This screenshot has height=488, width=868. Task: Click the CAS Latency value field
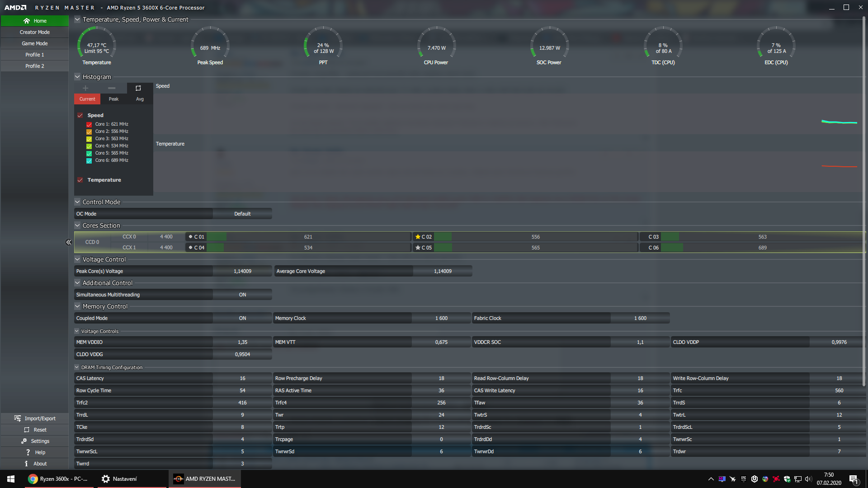(242, 378)
